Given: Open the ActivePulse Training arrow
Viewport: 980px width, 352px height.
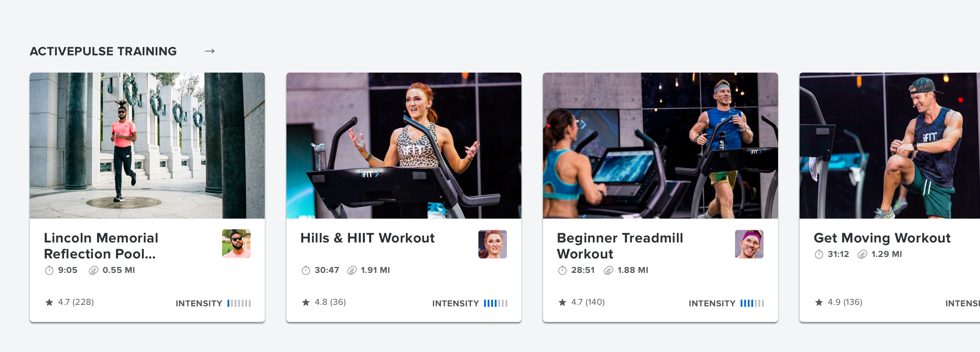Looking at the screenshot, I should coord(210,51).
